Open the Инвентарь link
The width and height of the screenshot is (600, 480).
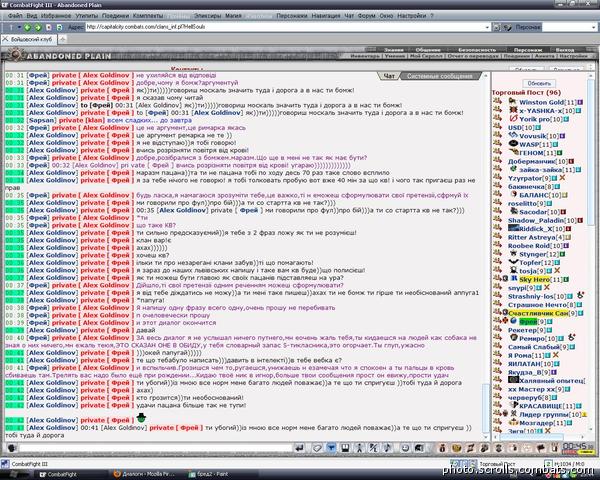coord(365,56)
